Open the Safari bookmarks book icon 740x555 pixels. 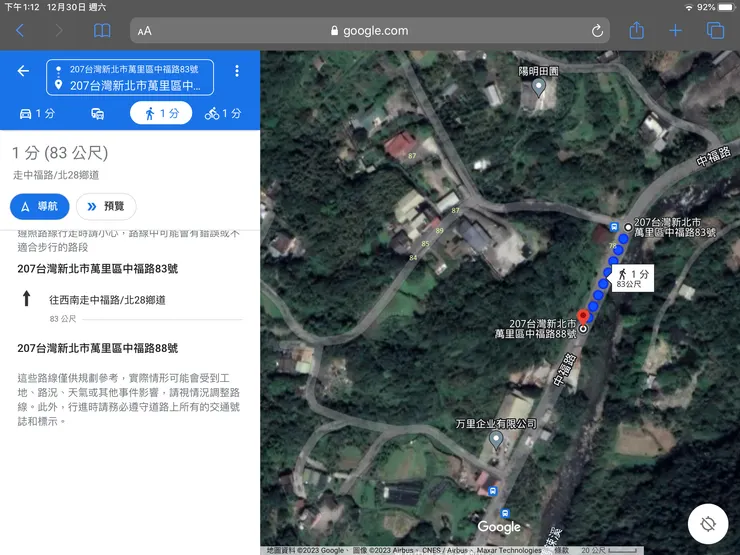click(x=102, y=31)
